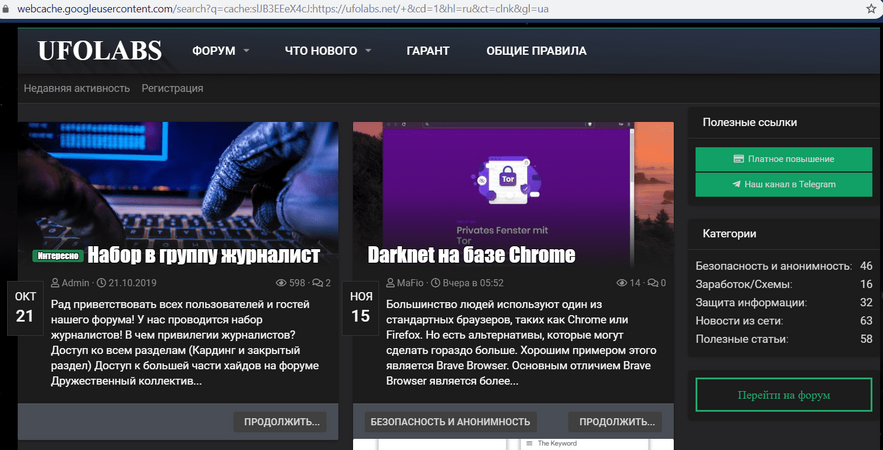883x450 pixels.
Task: Click the views eye icon showing 14
Action: [622, 283]
